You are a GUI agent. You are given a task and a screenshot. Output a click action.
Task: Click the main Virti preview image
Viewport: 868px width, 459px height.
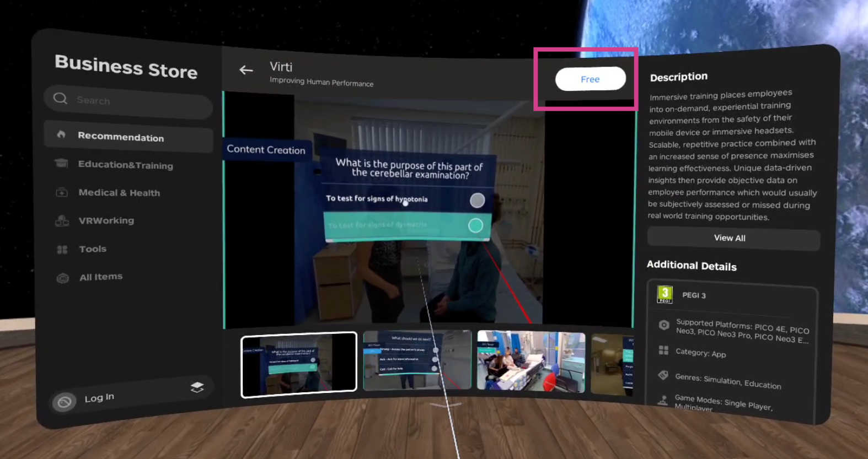[428, 210]
